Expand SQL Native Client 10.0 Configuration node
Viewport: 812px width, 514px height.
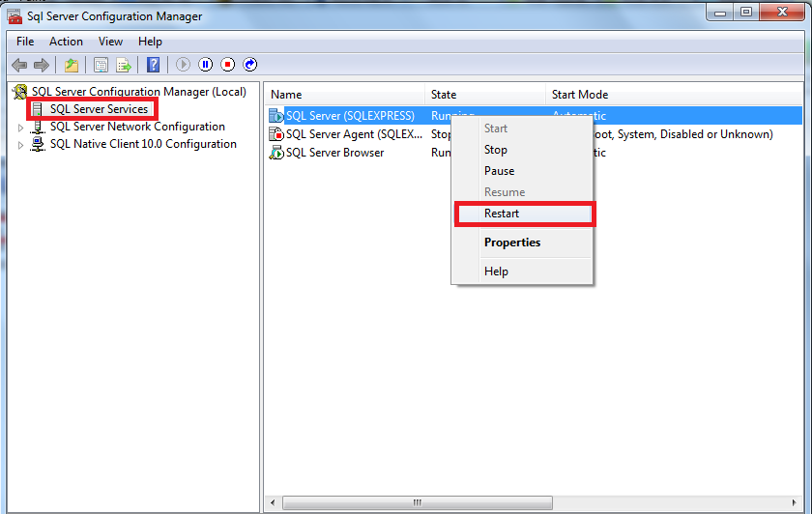click(20, 145)
